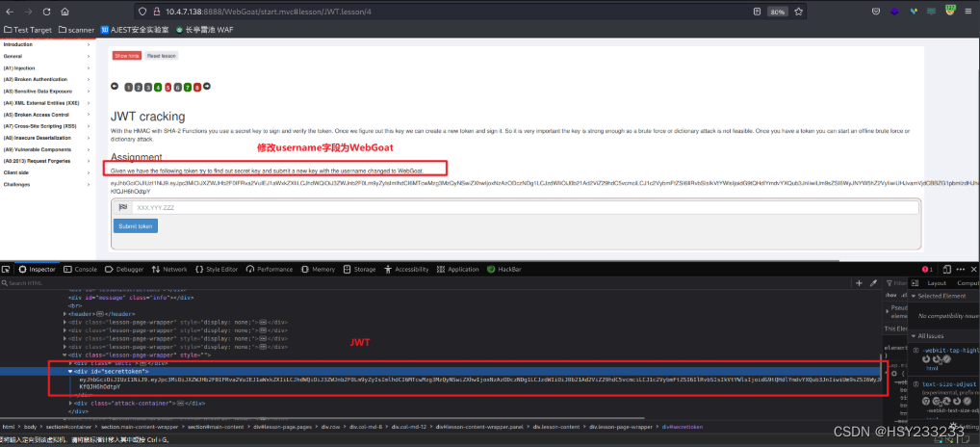This screenshot has height=447, width=980.
Task: Click Search HTML field
Action: pyautogui.click(x=425, y=284)
